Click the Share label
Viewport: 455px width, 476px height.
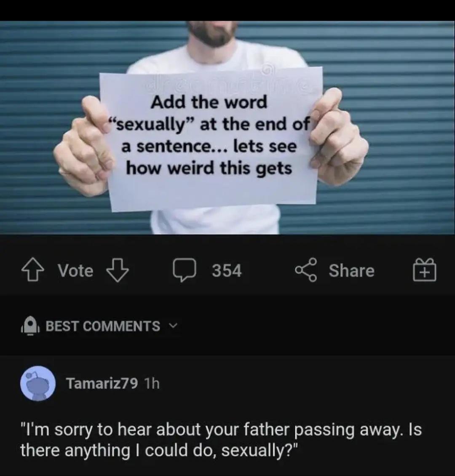click(x=351, y=270)
